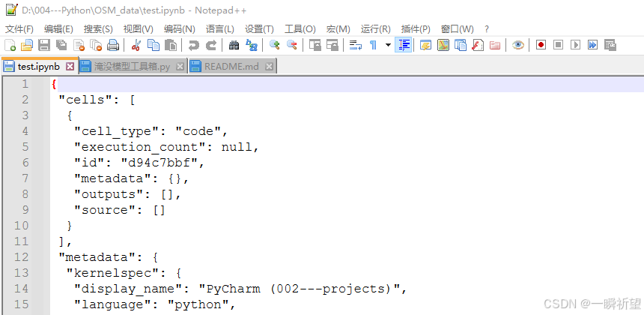The image size is (644, 315).
Task: Switch to the README.md tab
Action: coord(232,67)
